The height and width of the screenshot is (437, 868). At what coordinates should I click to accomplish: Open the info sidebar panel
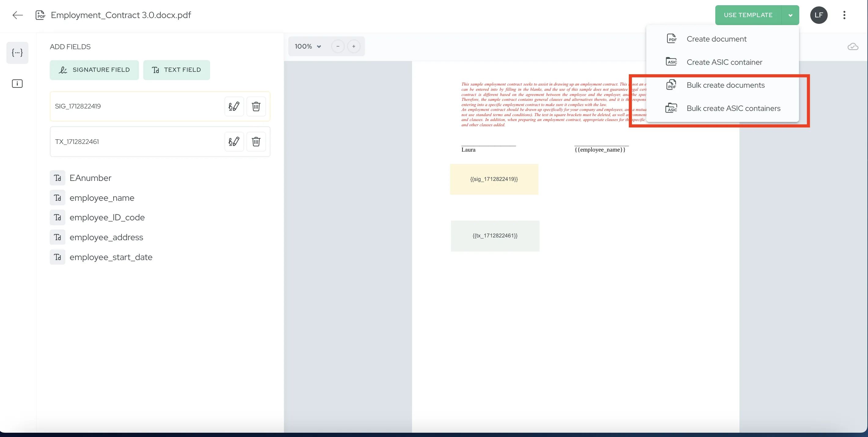click(17, 84)
